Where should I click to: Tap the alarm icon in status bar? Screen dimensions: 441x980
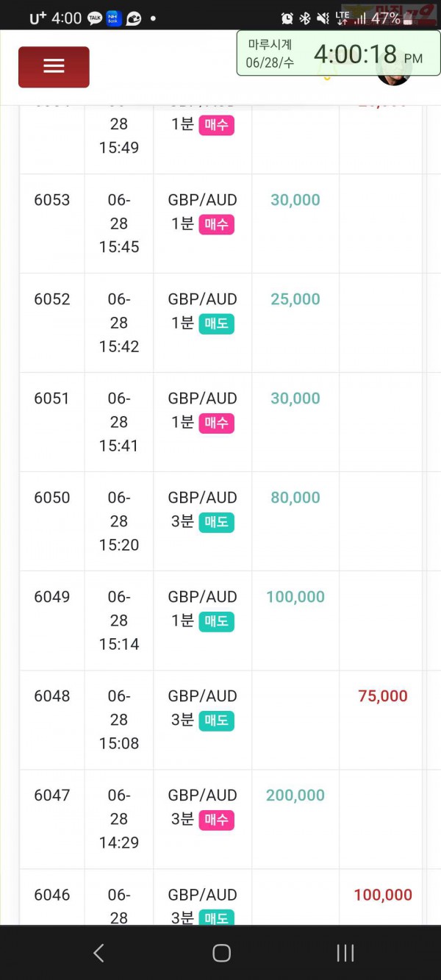tap(287, 18)
